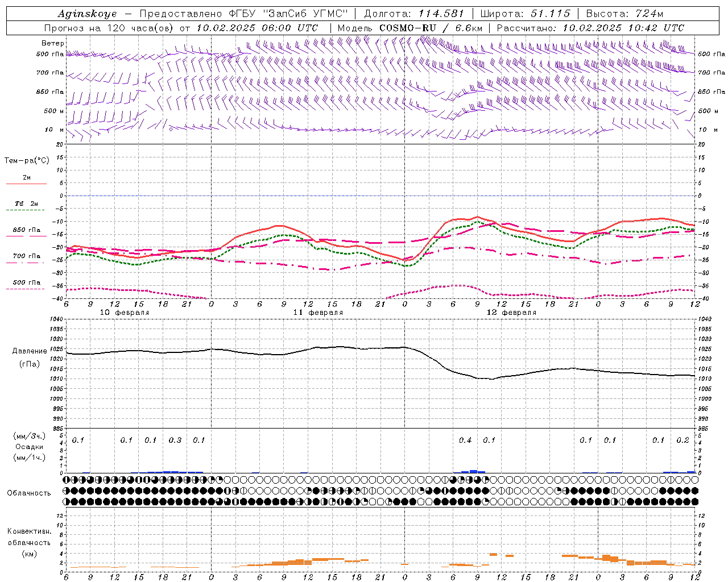Click the 12 февраля date label
Screen dimensions: 728x582
[x=511, y=313]
